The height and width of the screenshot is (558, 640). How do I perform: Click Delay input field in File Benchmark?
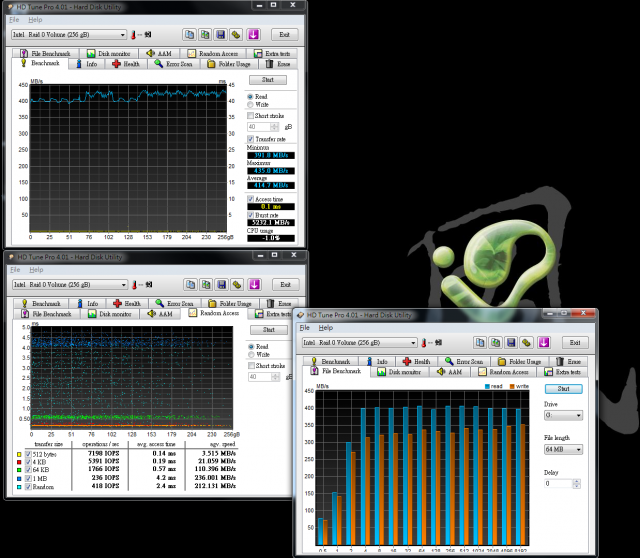point(558,484)
